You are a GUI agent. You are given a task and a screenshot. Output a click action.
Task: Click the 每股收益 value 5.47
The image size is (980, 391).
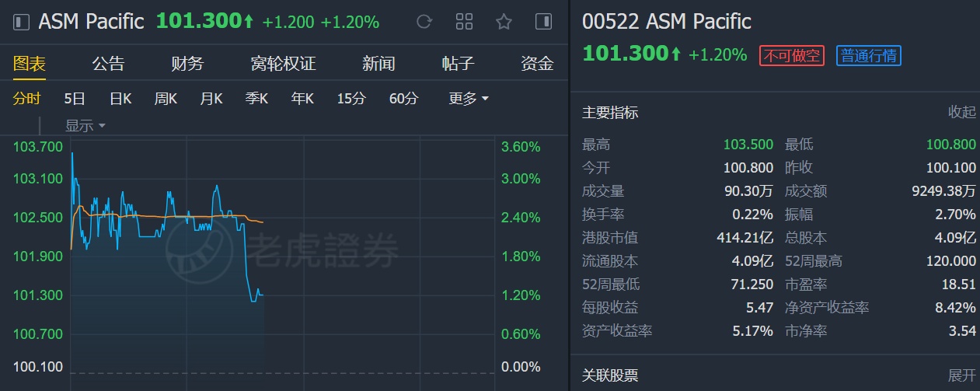(x=760, y=308)
